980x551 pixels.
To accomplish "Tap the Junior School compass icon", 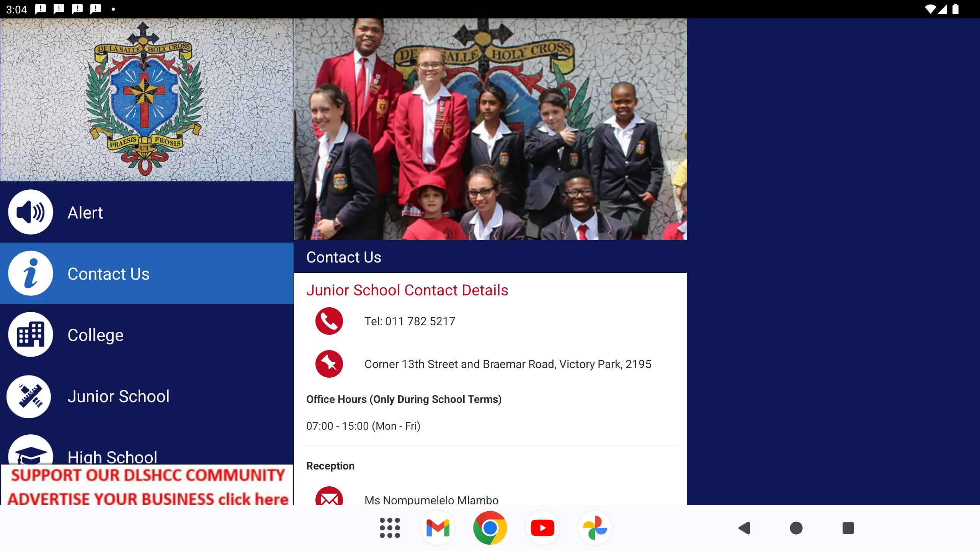I will tap(30, 396).
